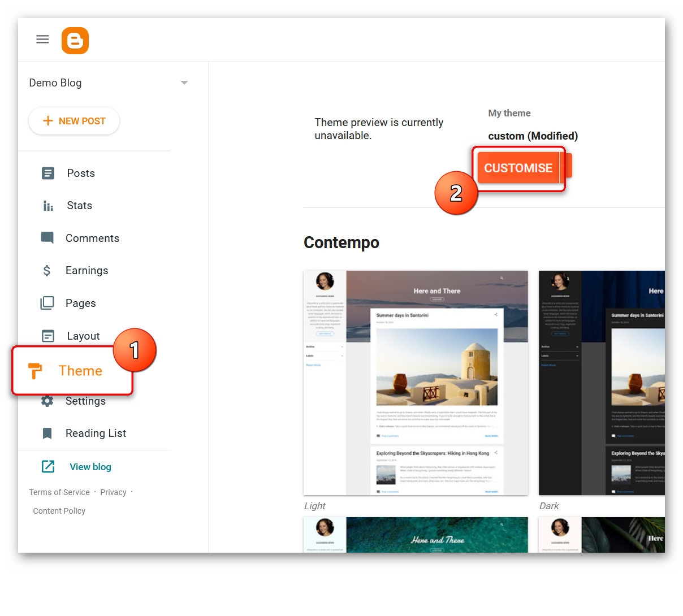Open the hamburger navigation menu

pos(42,39)
